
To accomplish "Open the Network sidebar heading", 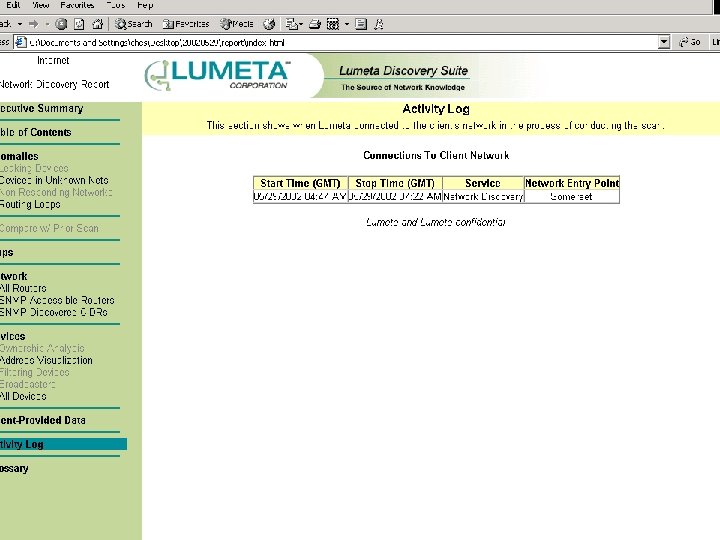I will point(14,276).
